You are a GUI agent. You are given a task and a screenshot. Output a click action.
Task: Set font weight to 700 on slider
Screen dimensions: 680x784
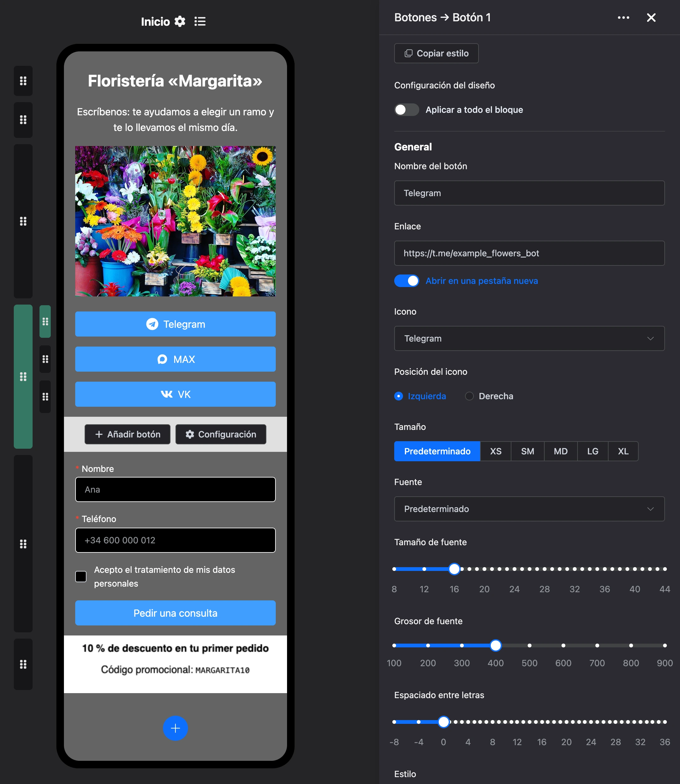point(597,645)
